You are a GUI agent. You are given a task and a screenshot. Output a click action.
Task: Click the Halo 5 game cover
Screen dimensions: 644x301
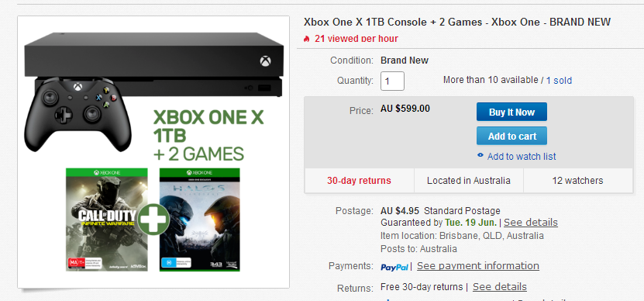click(x=200, y=220)
